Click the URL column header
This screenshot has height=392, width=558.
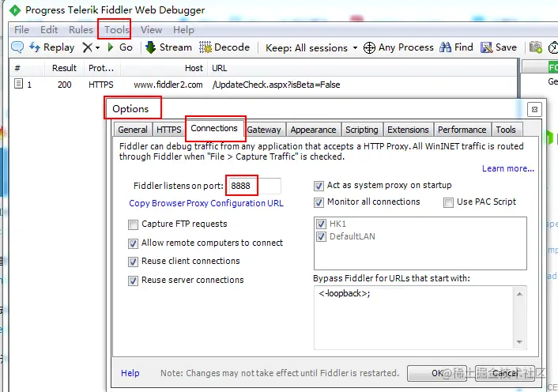[362, 68]
